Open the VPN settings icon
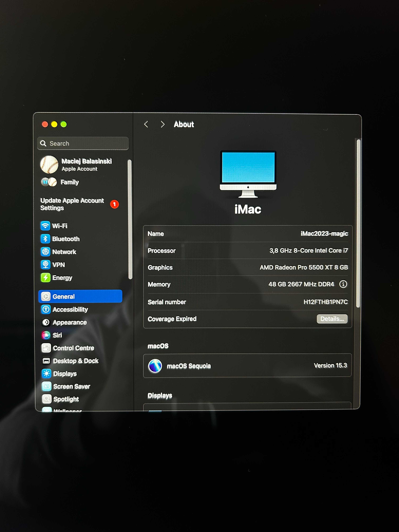The height and width of the screenshot is (532, 399). pos(46,265)
